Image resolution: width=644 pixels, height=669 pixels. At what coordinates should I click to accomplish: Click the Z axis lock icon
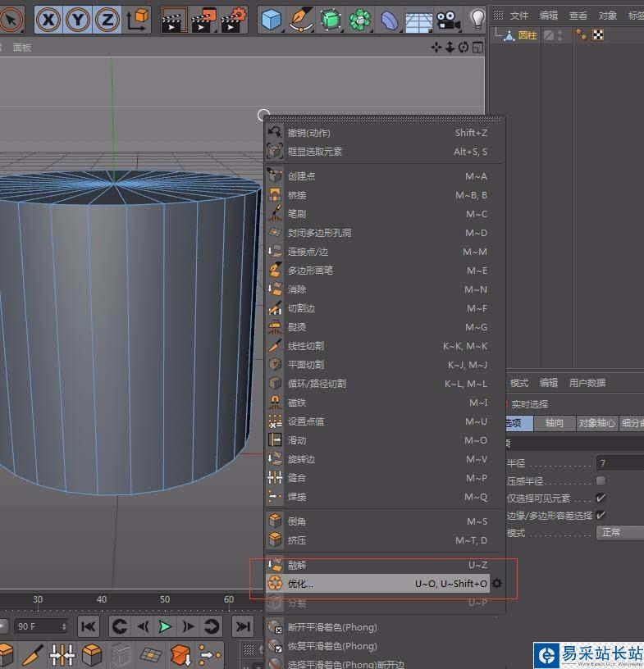[x=107, y=19]
